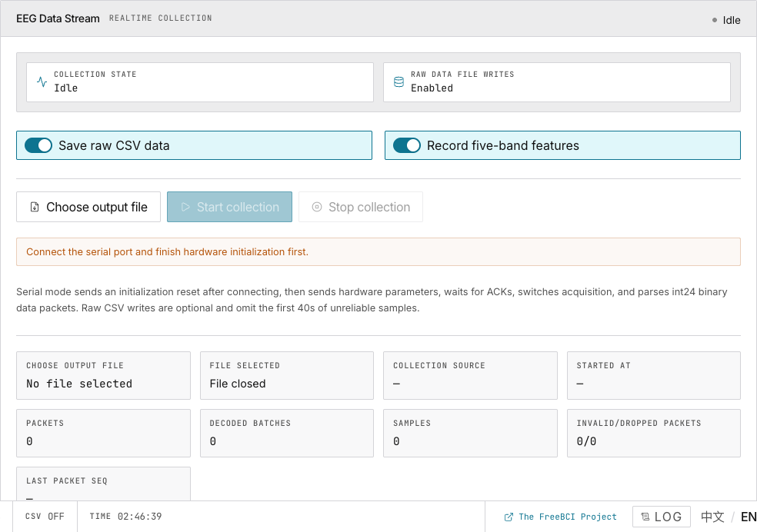Click the REALTIME COLLECTION subtitle
This screenshot has width=757, height=532.
point(160,18)
